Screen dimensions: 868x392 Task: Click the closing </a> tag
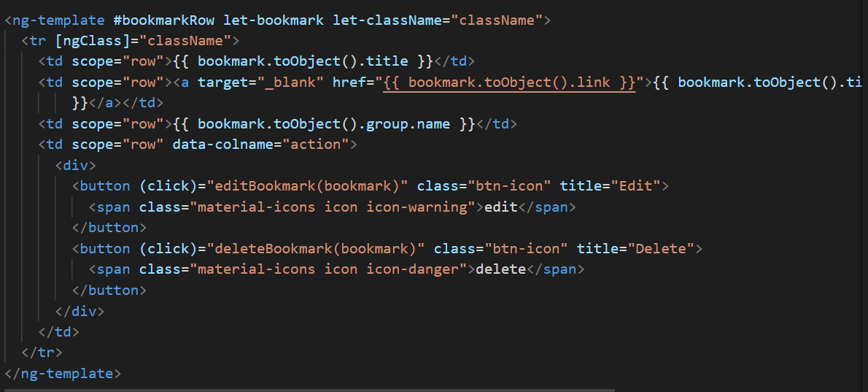tap(105, 103)
